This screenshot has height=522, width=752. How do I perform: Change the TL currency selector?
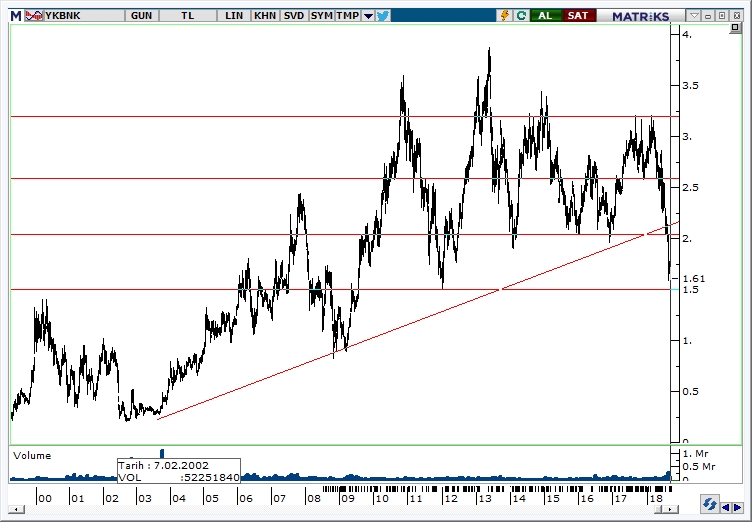[x=188, y=16]
